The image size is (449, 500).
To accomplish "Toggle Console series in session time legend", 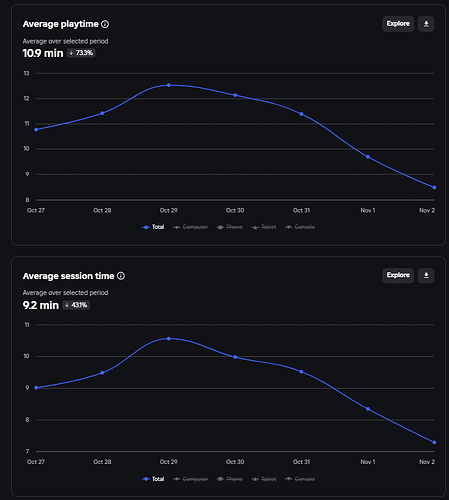I will [300, 479].
